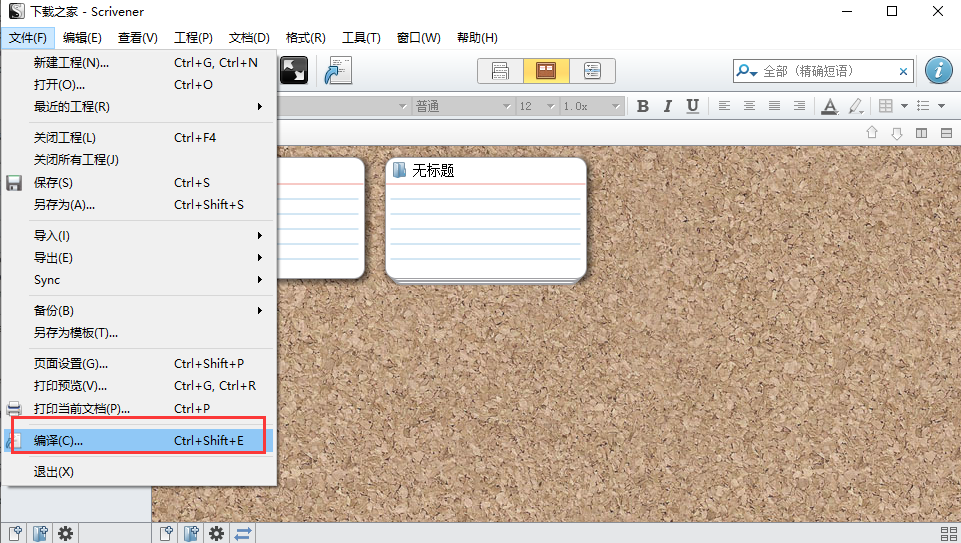Choose 打印当前文档(P)... menu item
Image resolution: width=961 pixels, height=543 pixels.
point(139,409)
